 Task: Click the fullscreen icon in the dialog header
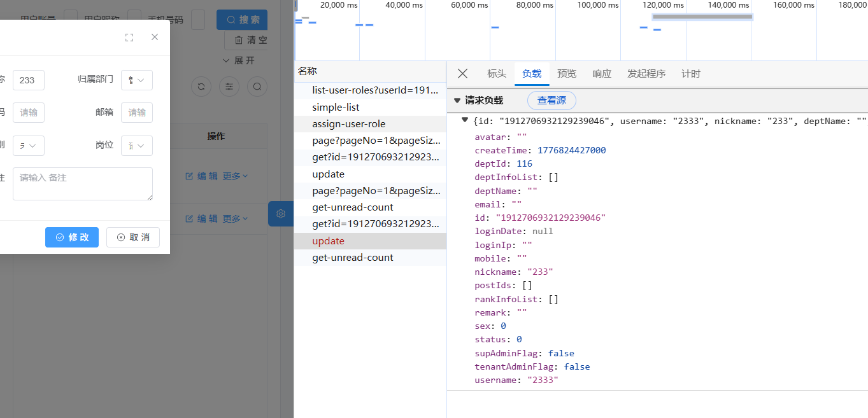tap(129, 38)
